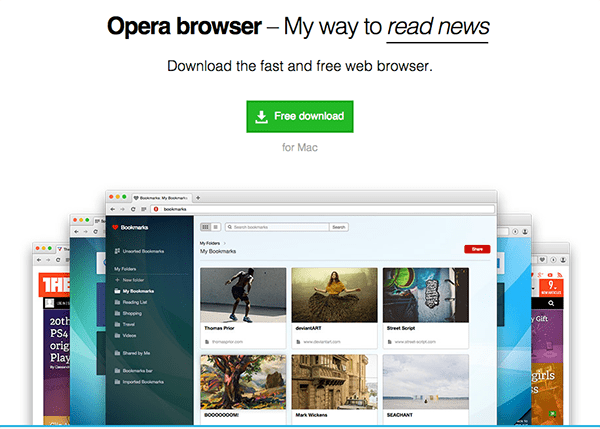Open the Videos folder

click(126, 335)
